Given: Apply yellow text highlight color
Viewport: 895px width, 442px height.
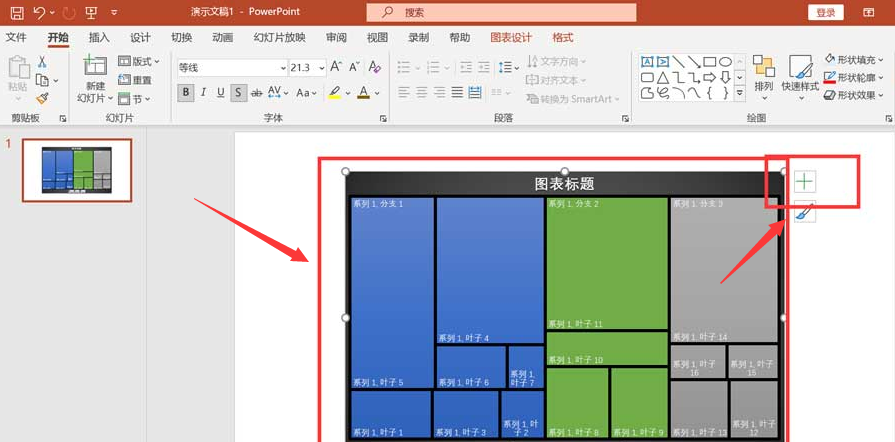Looking at the screenshot, I should pos(334,93).
